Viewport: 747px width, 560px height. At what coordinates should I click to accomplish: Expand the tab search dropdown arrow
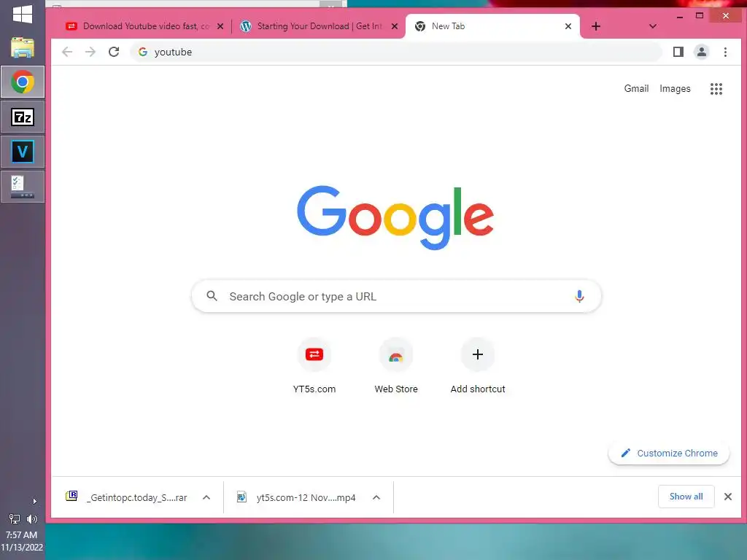click(x=653, y=26)
